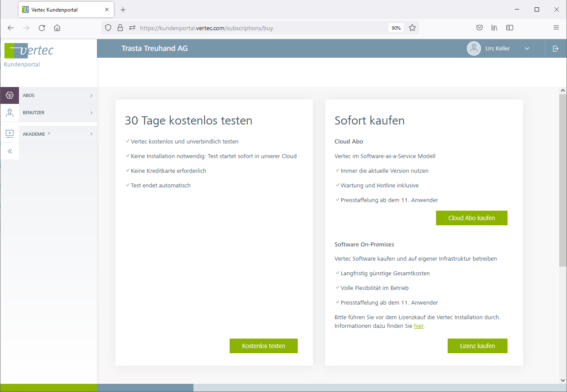Collapse the sidebar with double chevron icon

click(9, 151)
